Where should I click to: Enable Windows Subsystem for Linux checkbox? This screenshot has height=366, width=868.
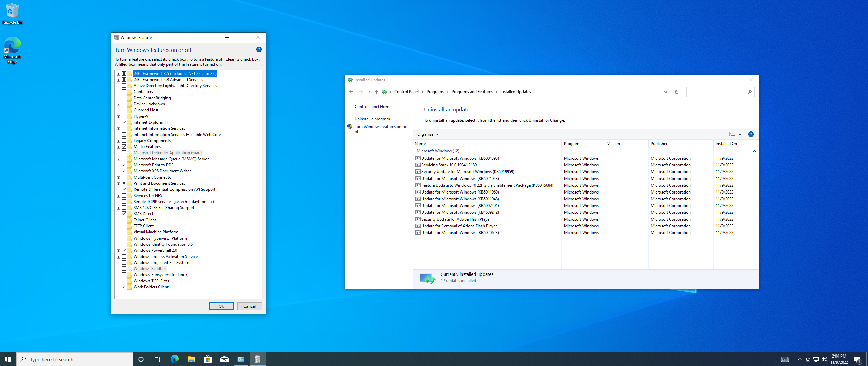124,275
